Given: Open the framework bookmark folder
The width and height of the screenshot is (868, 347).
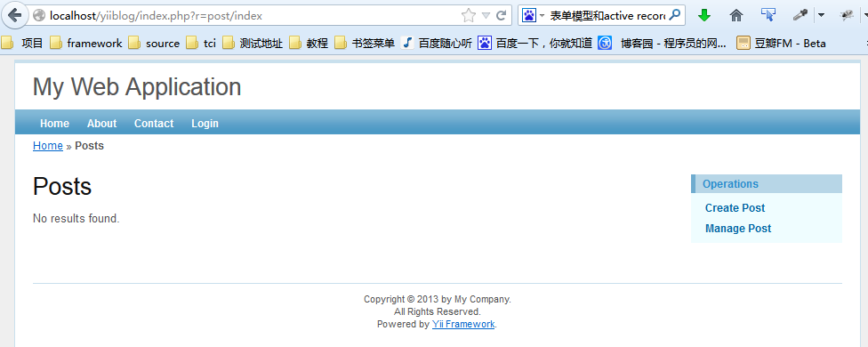Looking at the screenshot, I should pyautogui.click(x=85, y=44).
